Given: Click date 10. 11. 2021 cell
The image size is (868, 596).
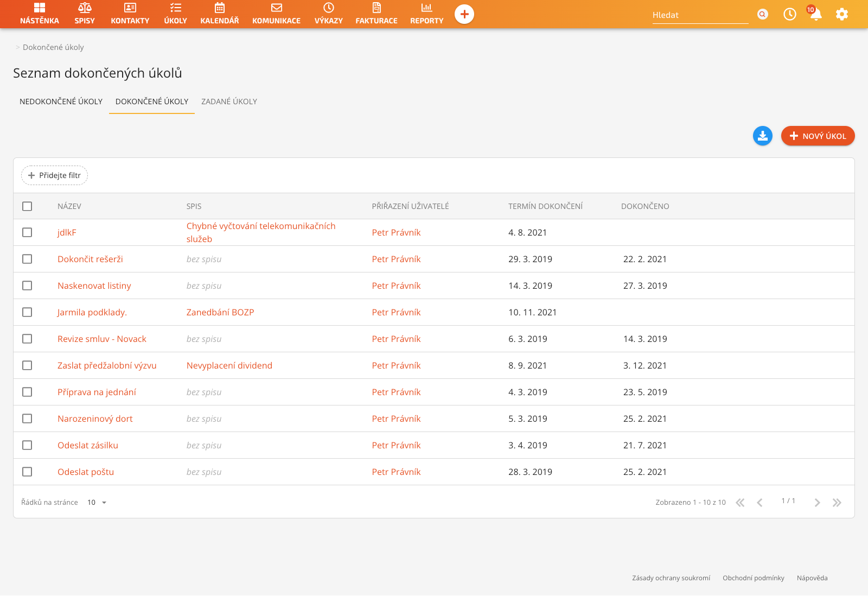Looking at the screenshot, I should point(533,312).
